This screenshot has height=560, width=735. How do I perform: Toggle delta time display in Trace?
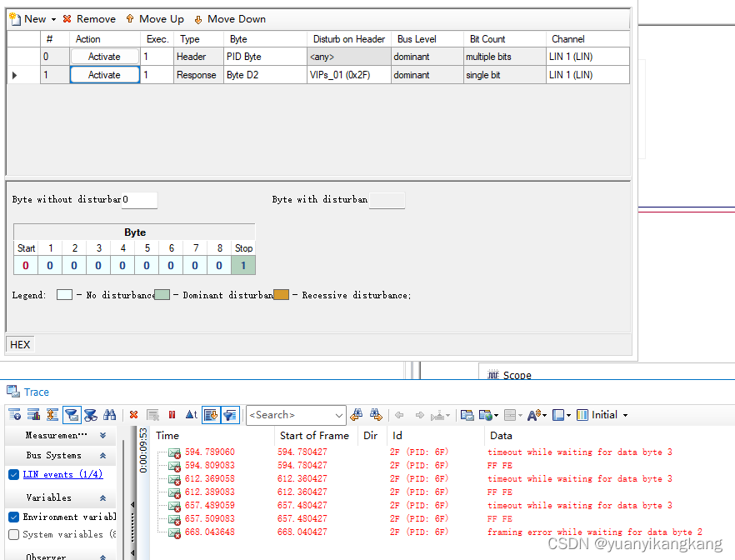tap(192, 414)
